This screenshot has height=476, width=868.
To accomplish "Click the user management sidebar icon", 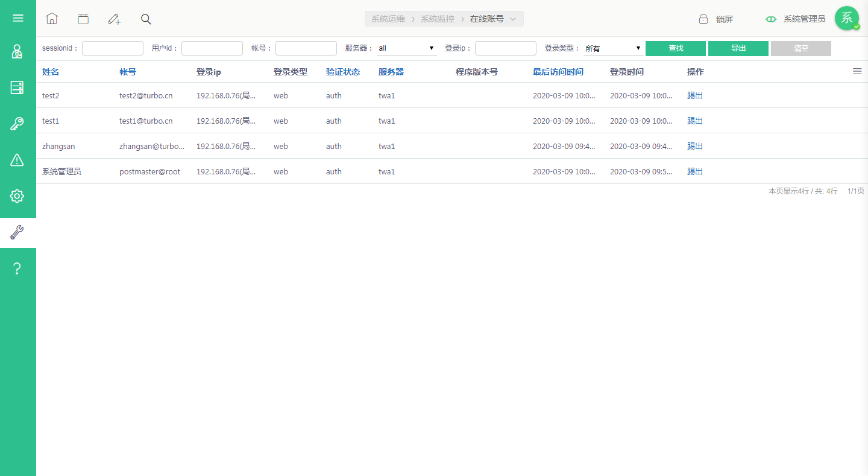I will [17, 52].
